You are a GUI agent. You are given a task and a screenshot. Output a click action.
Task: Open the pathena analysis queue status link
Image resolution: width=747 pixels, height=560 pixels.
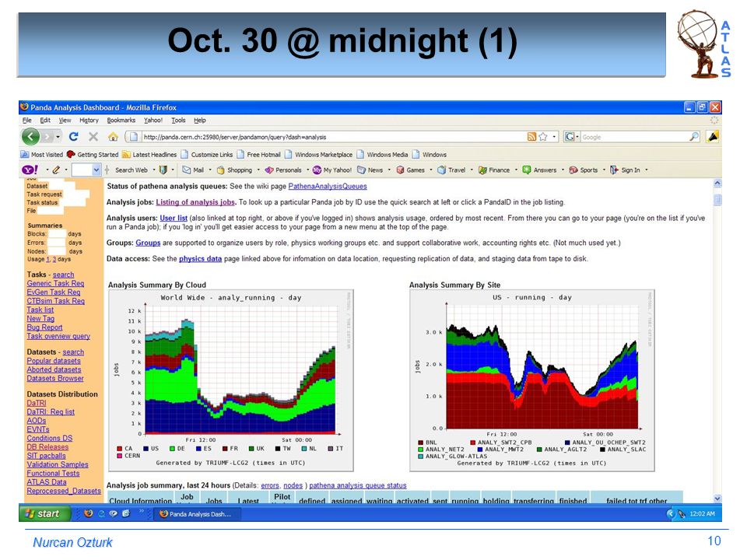(x=358, y=485)
